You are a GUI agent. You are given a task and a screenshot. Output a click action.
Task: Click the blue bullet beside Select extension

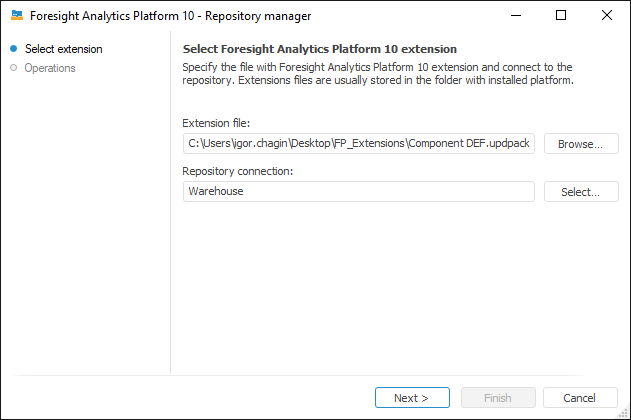[x=13, y=49]
